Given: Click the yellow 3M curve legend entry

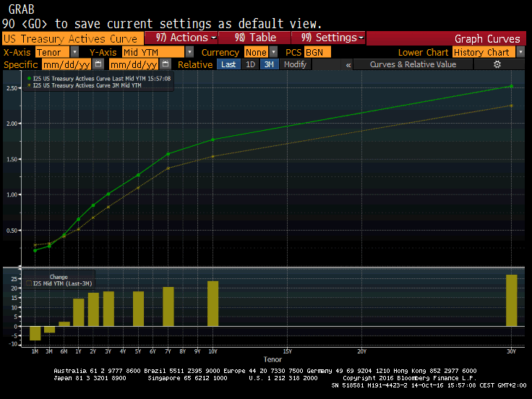Looking at the screenshot, I should (x=84, y=85).
